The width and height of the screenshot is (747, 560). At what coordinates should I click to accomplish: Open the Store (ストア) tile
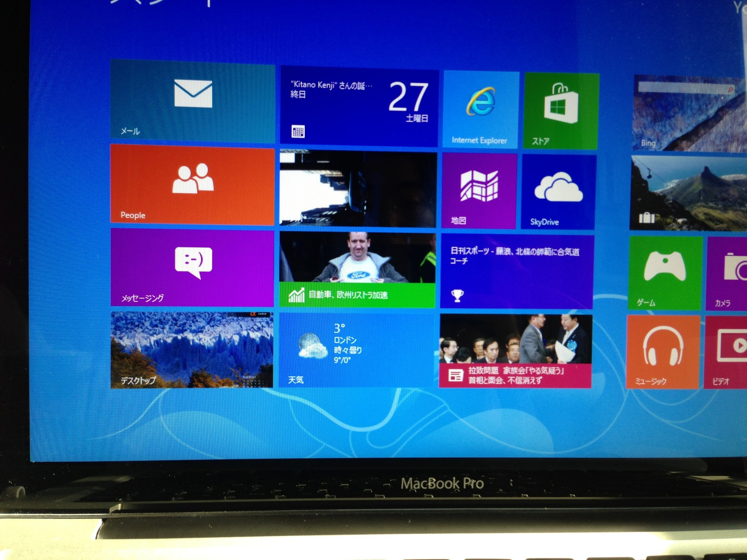point(561,111)
